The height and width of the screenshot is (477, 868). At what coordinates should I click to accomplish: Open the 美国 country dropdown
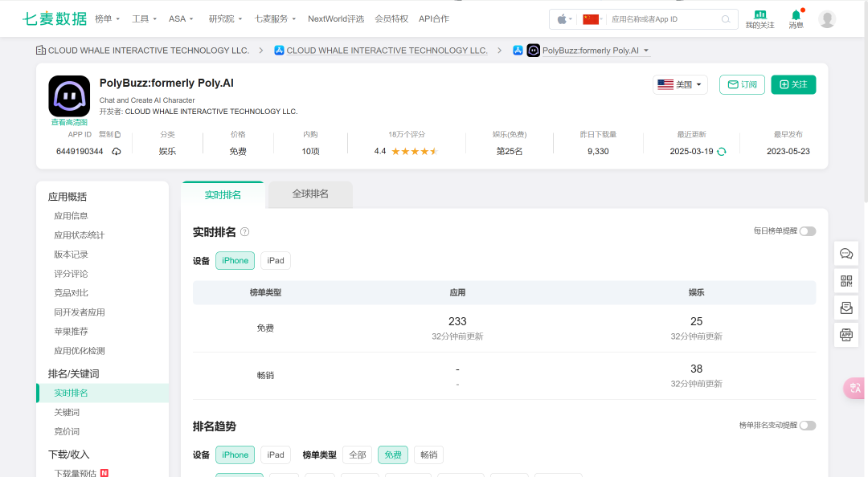click(x=680, y=84)
